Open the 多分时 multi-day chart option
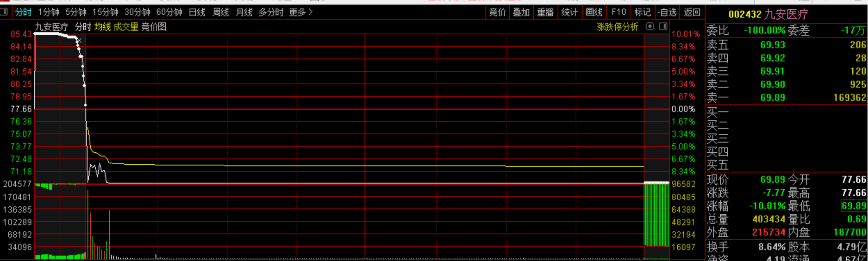The width and height of the screenshot is (868, 261). 271,12
